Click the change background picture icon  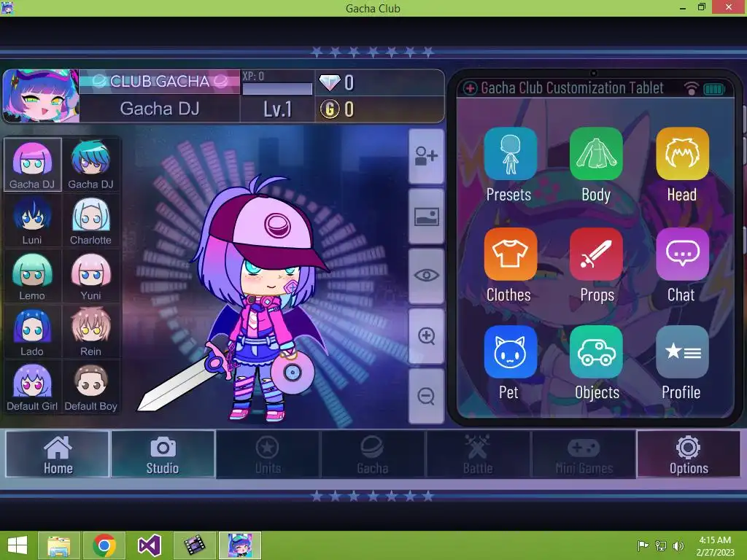[426, 217]
